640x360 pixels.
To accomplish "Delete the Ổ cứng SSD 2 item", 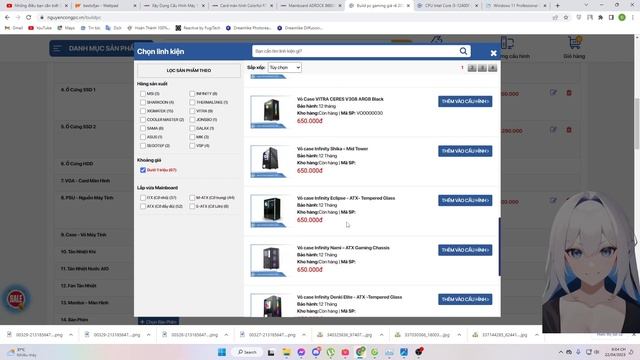I will pos(569,130).
